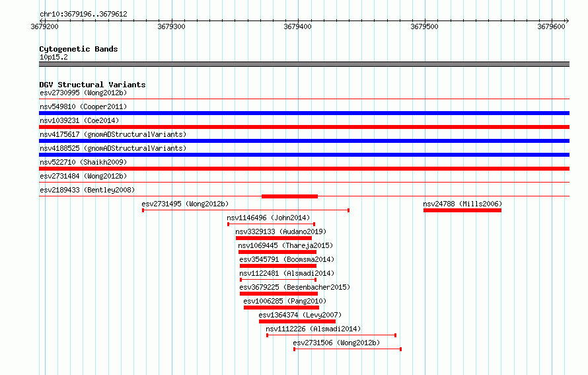Click the thick red block of esv2189433
The height and width of the screenshot is (375, 588).
(x=289, y=196)
